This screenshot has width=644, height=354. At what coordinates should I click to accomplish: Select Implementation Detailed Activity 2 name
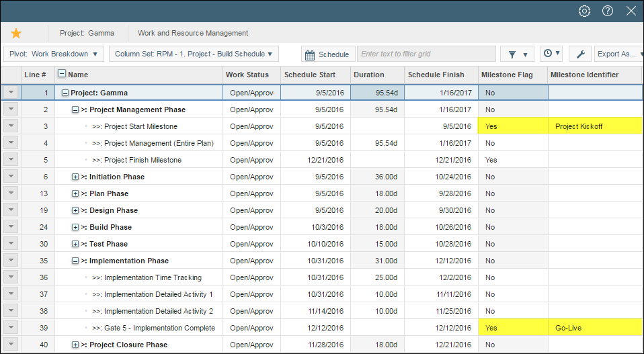[x=153, y=311]
